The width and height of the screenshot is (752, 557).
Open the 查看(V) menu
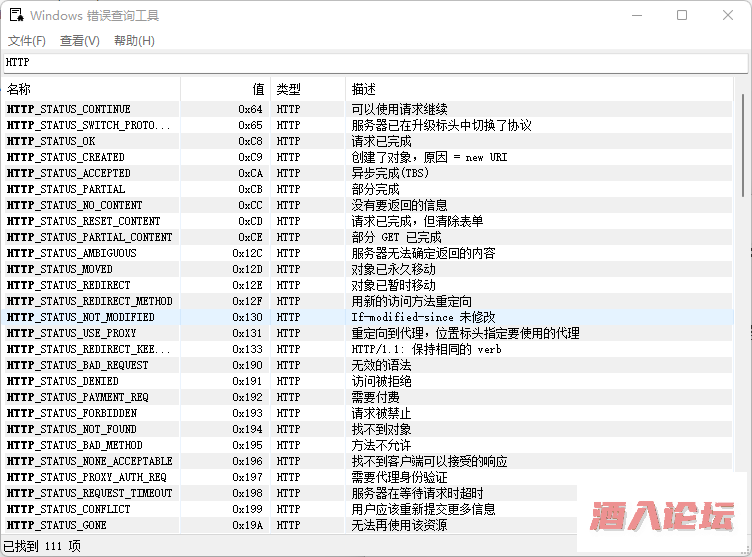click(80, 41)
